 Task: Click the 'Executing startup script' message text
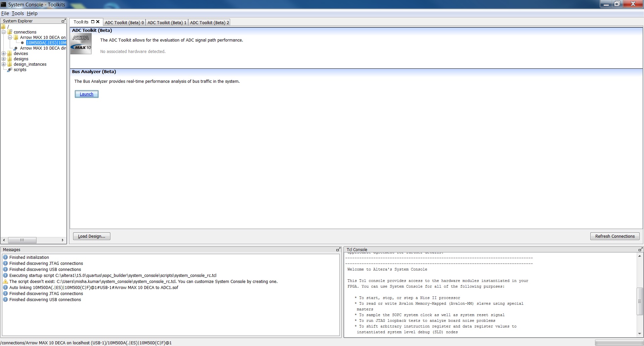(x=113, y=275)
